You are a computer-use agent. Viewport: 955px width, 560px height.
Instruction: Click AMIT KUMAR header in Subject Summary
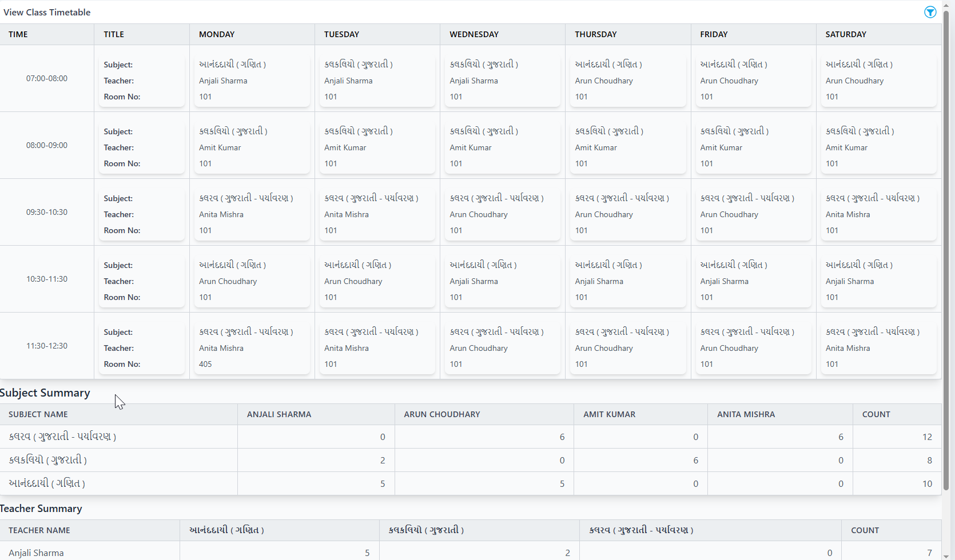[x=609, y=414]
